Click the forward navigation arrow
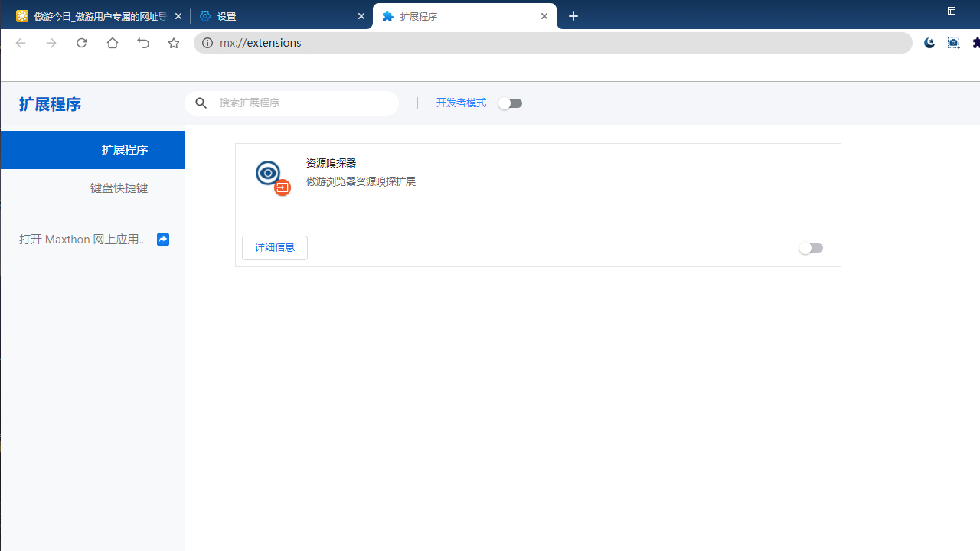 (x=51, y=43)
